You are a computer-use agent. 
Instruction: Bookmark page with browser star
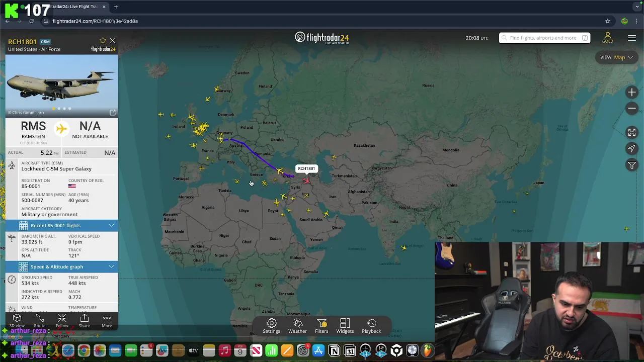click(608, 21)
